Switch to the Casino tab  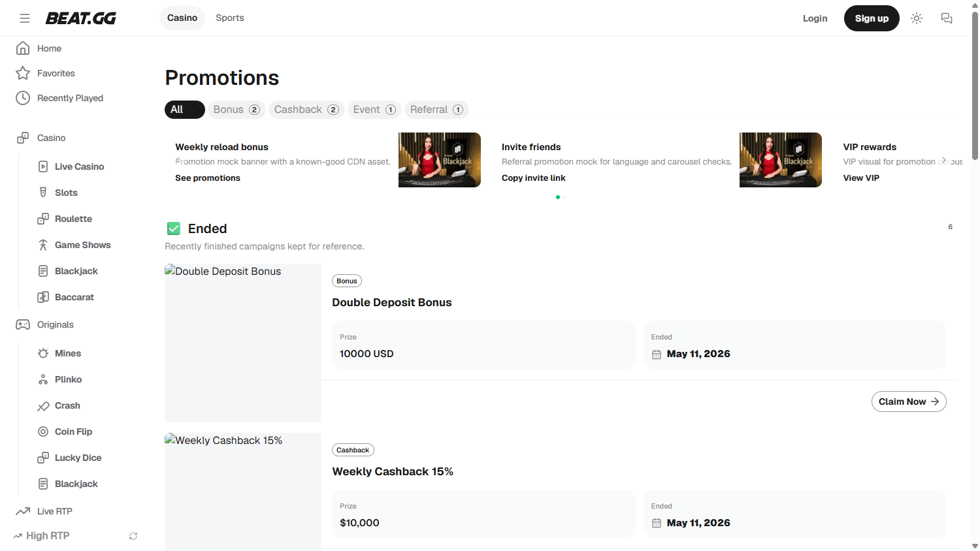point(182,18)
